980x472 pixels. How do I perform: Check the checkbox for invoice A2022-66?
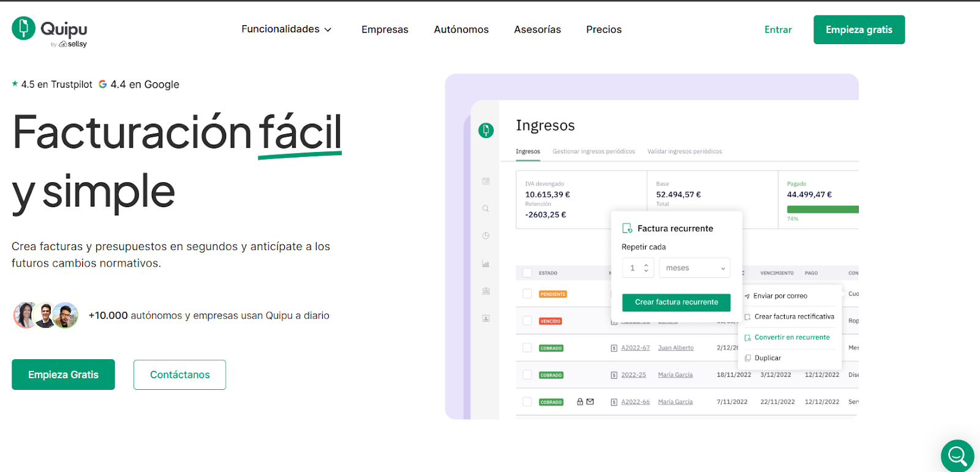(527, 402)
